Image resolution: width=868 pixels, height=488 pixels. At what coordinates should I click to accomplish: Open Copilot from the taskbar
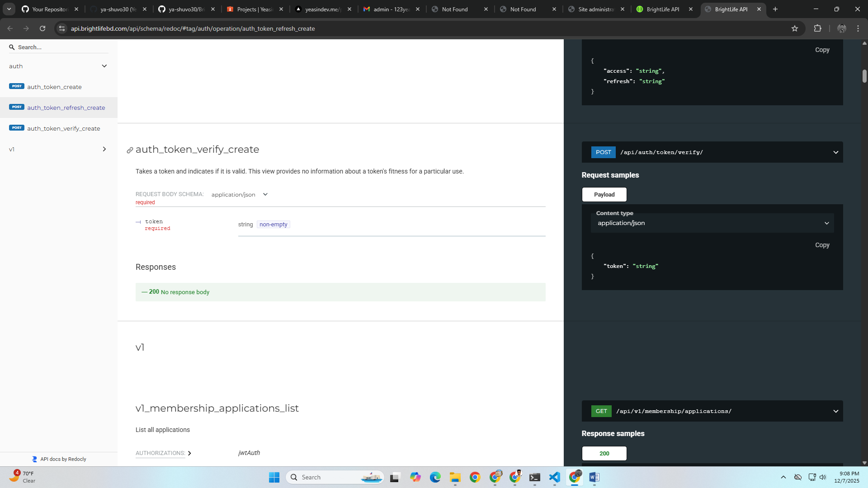pos(415,477)
